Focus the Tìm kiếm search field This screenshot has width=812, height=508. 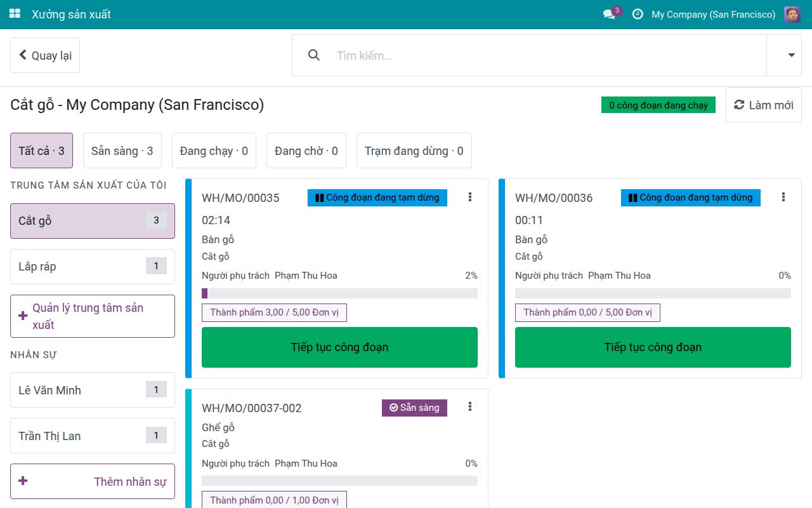546,55
